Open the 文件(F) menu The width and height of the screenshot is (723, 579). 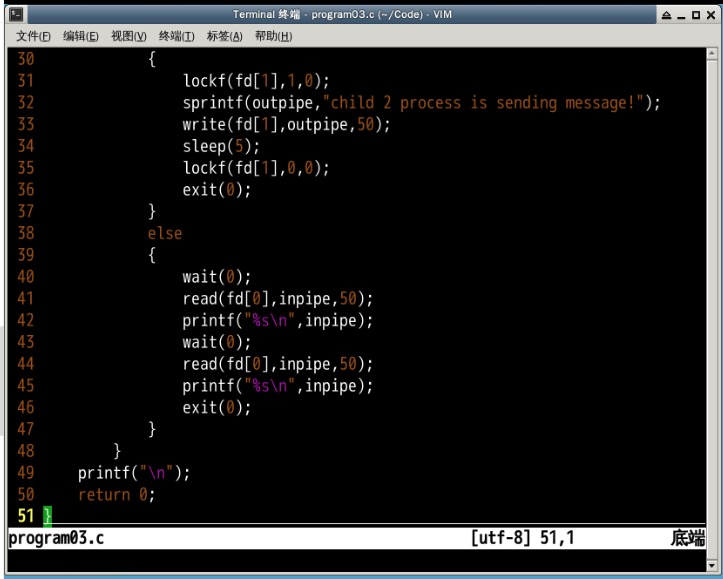34,37
